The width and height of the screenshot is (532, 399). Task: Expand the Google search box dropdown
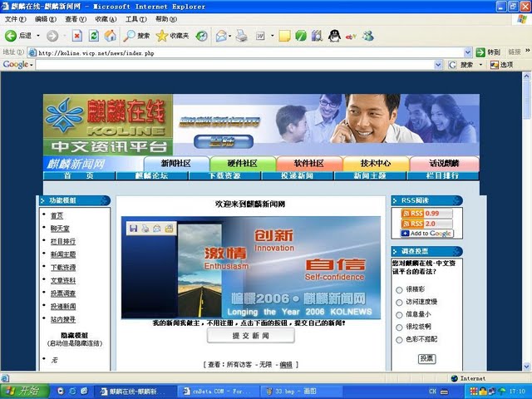(438, 65)
